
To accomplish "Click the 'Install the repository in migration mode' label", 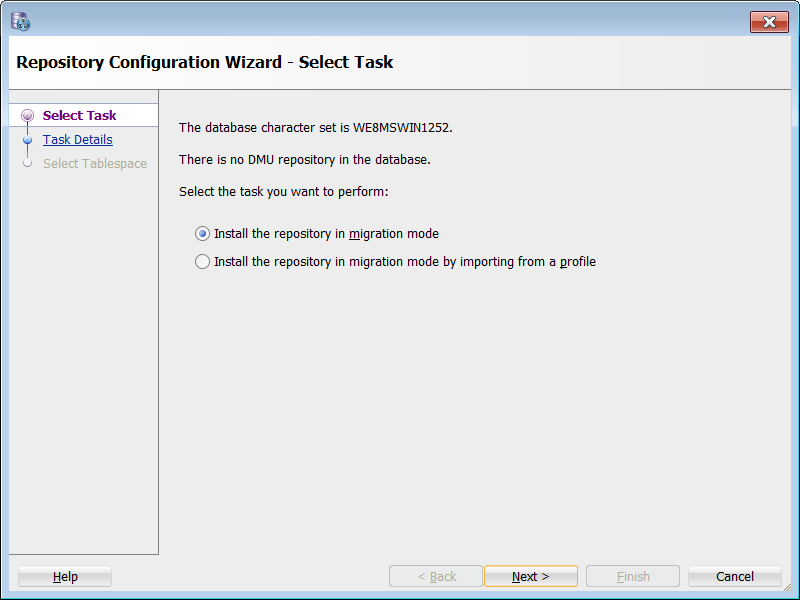I will (x=326, y=234).
